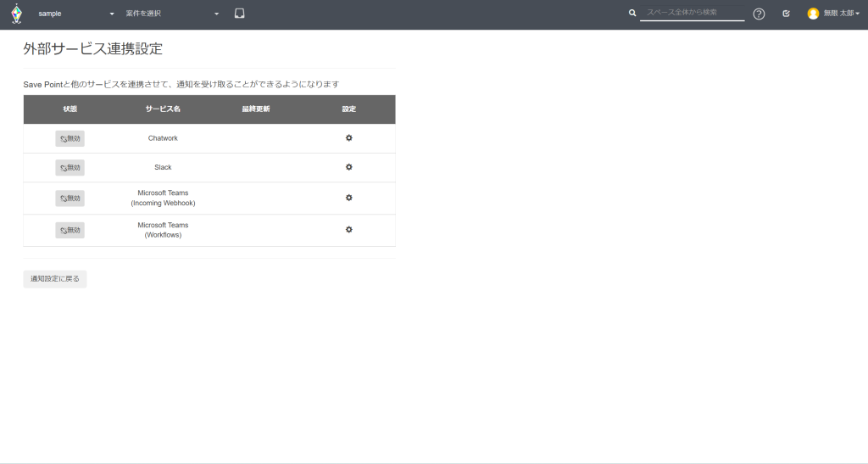This screenshot has width=868, height=464.
Task: Open Teams Workflows settings gear
Action: point(348,230)
